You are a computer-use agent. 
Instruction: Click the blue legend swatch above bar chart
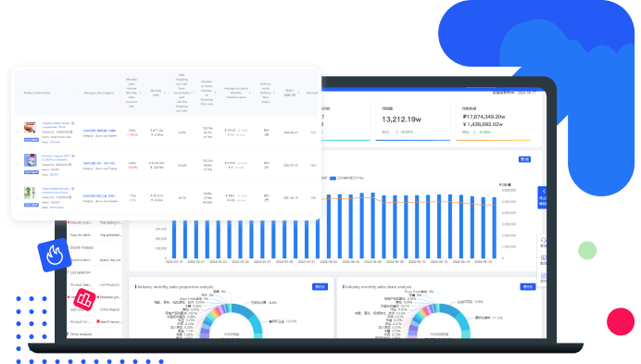click(333, 178)
